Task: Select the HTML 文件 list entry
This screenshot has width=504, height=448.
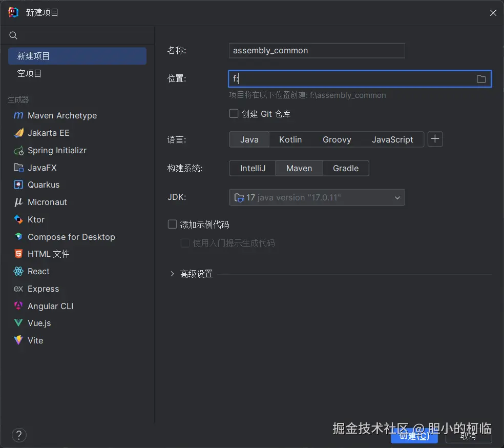Action: 77,254
